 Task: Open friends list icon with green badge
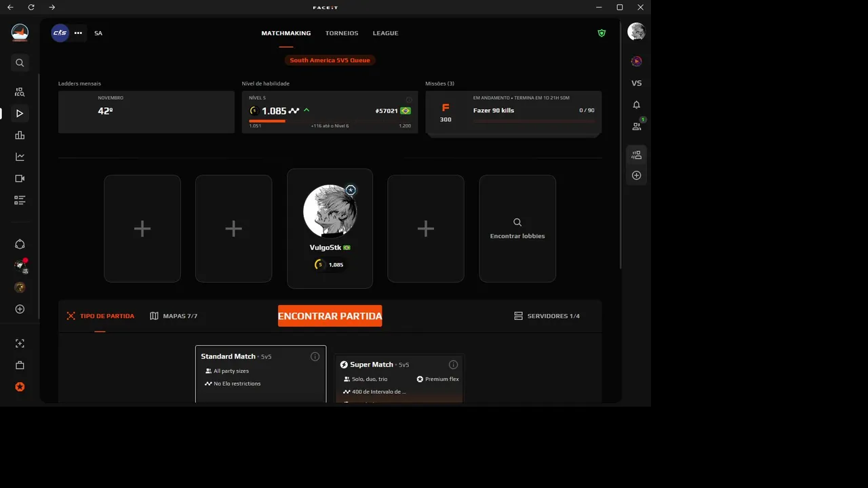click(637, 125)
